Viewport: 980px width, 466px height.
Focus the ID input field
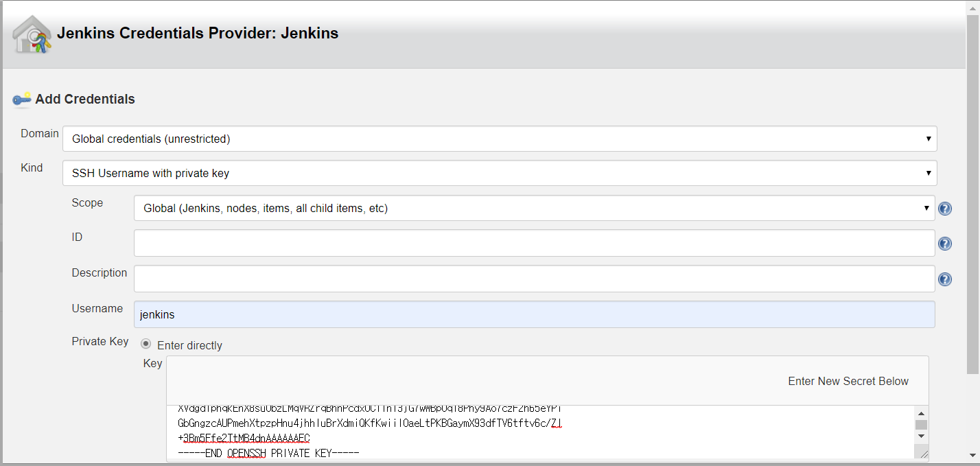(534, 243)
